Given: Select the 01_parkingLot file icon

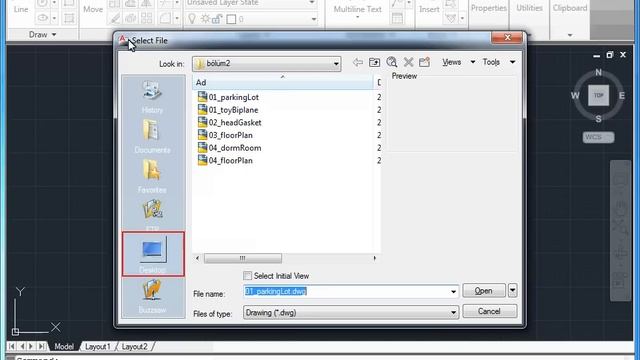Looking at the screenshot, I should point(202,97).
